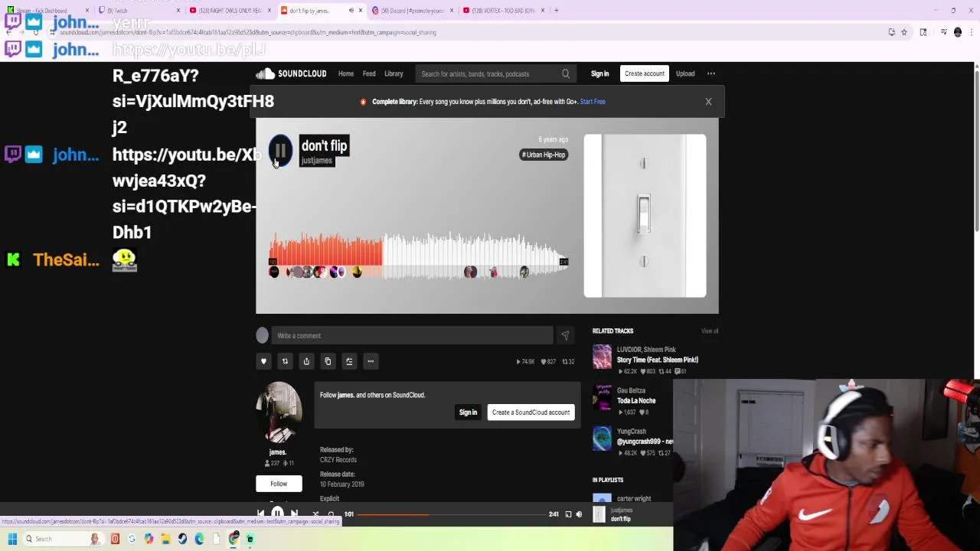Click the Create account header button

click(645, 73)
